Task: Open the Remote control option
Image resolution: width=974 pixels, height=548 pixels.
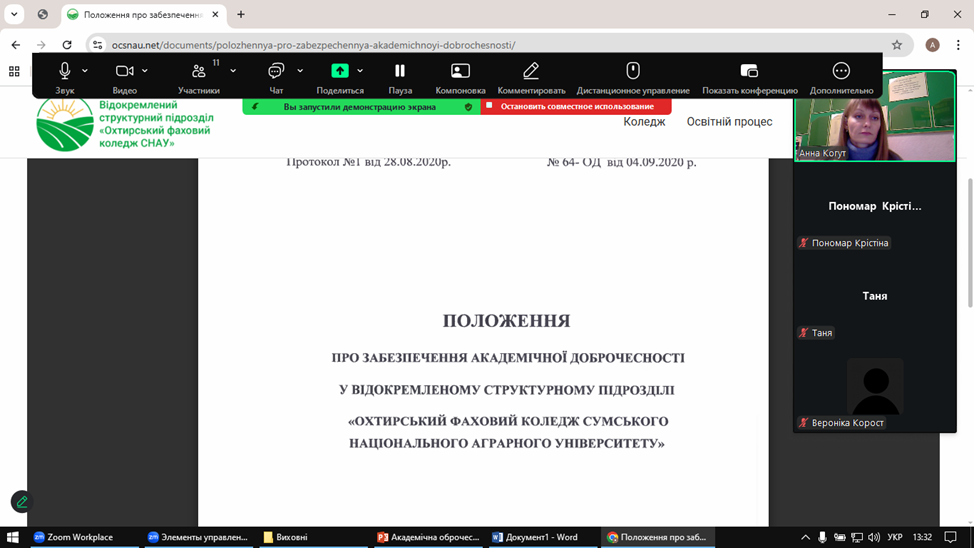Action: tap(633, 76)
